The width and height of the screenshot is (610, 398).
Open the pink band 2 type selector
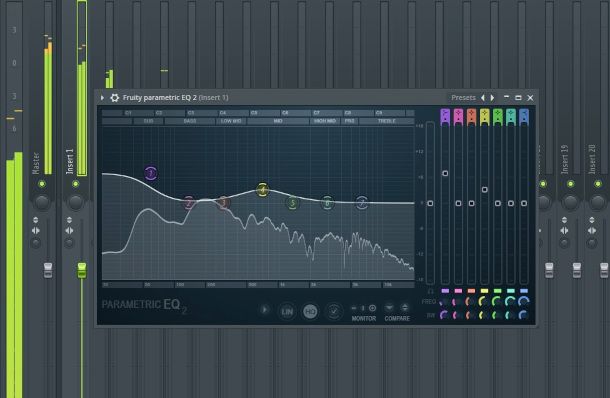[x=458, y=116]
